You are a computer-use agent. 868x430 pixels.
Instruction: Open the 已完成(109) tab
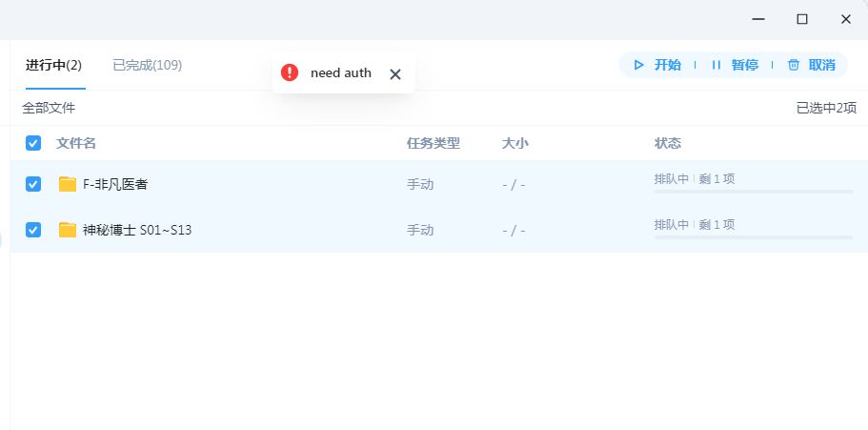point(148,66)
